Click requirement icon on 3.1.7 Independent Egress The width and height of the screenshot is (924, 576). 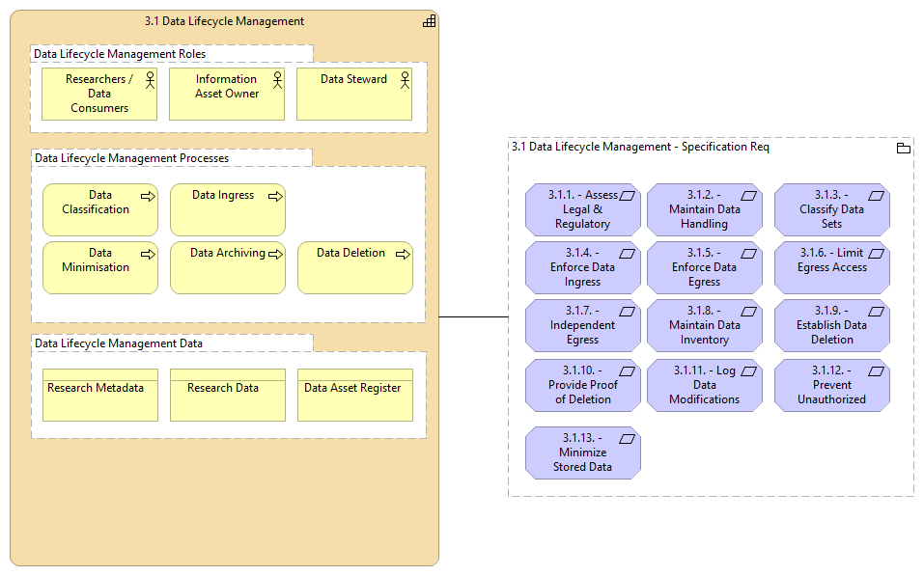[x=627, y=311]
